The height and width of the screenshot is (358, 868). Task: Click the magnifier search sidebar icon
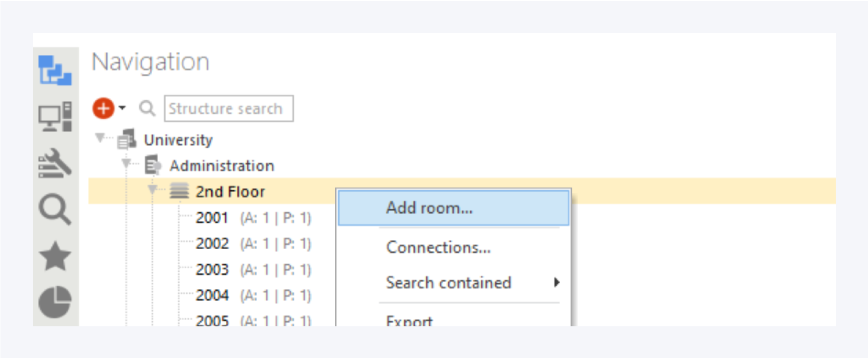(55, 209)
